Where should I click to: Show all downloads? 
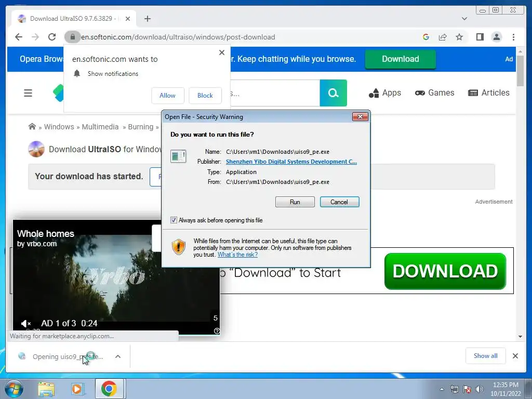click(x=486, y=355)
